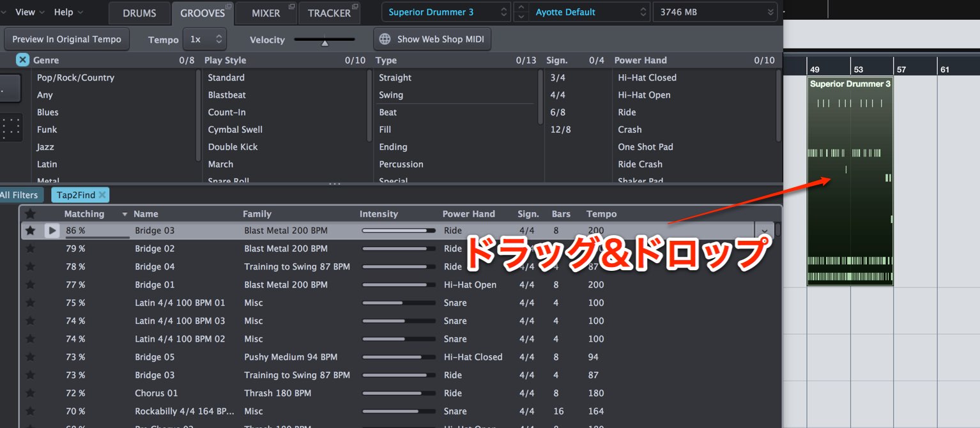
Task: Star the Latin 4/4 100 BPM 02 row
Action: click(30, 339)
